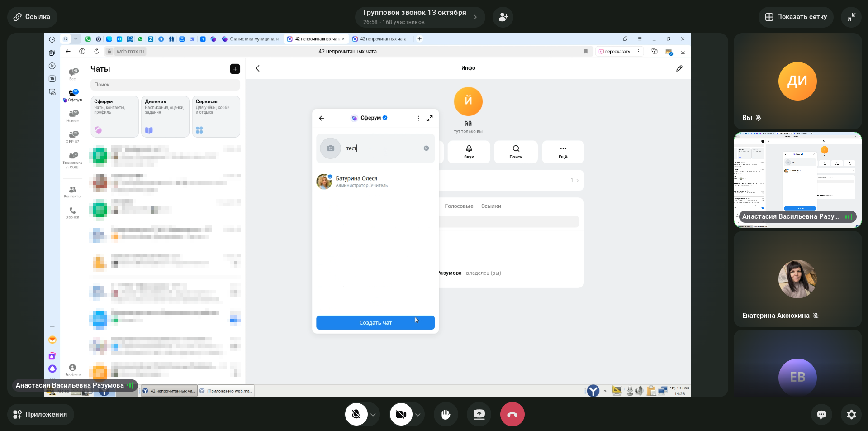Select Анастасия Васильевна screen share thumbnail
Image resolution: width=868 pixels, height=431 pixels.
coord(797,180)
